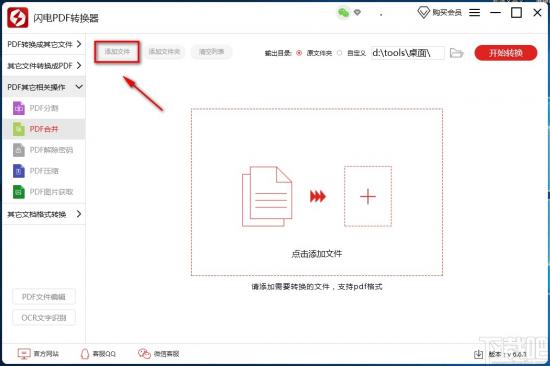Image resolution: width=550 pixels, height=366 pixels.
Task: Open the 客服QQ penguin icon
Action: click(x=85, y=353)
